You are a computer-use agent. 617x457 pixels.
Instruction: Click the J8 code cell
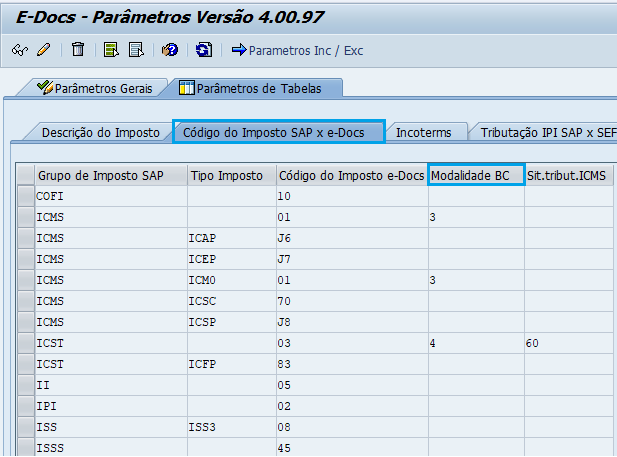pos(352,322)
